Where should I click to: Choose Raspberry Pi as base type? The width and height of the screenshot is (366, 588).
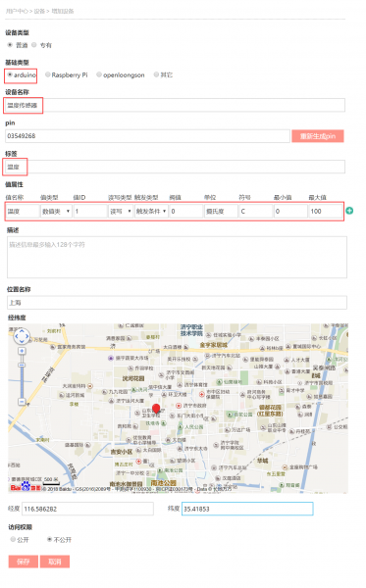point(48,74)
